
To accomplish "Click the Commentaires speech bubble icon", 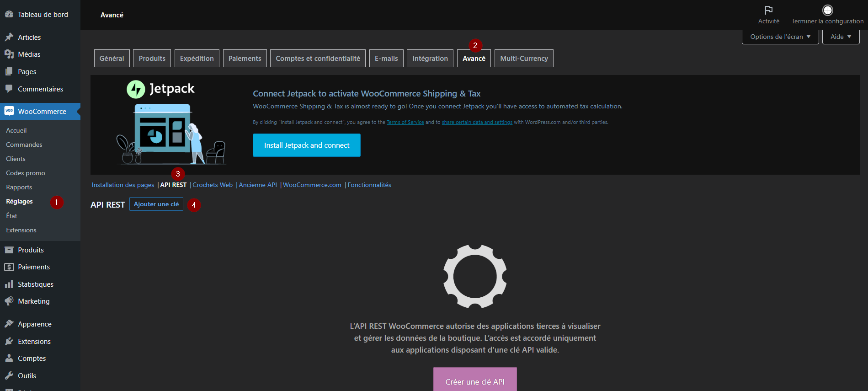I will click(9, 89).
